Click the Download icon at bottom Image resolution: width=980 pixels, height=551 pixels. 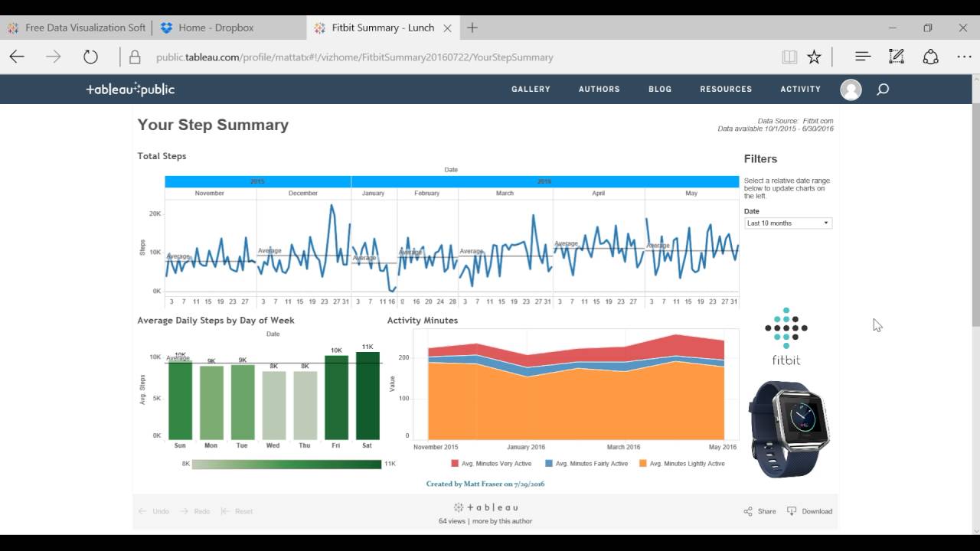point(792,511)
